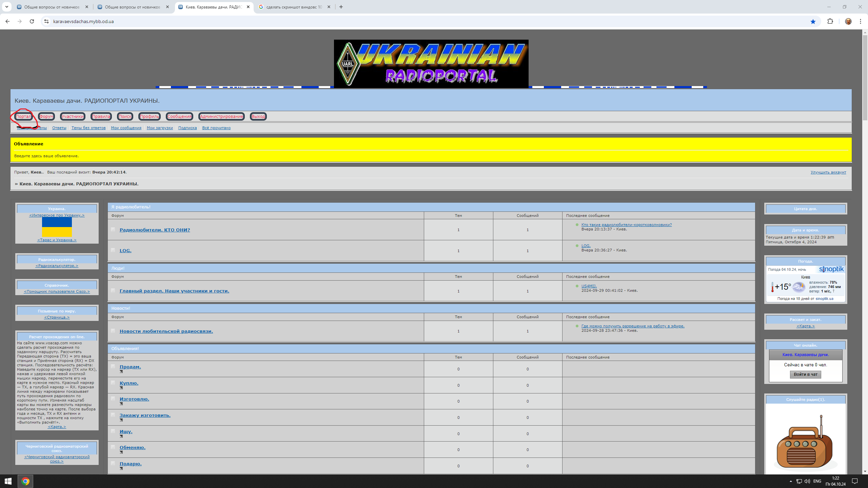
Task: Click status icon beside 'Новости любительской радиосвязи.'
Action: coord(113,331)
